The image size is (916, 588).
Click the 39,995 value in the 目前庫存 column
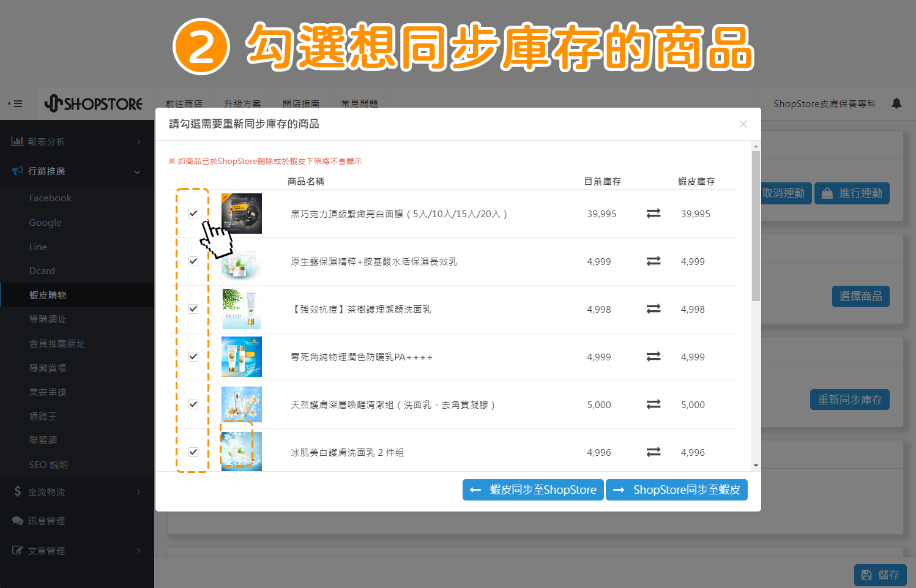click(x=601, y=214)
